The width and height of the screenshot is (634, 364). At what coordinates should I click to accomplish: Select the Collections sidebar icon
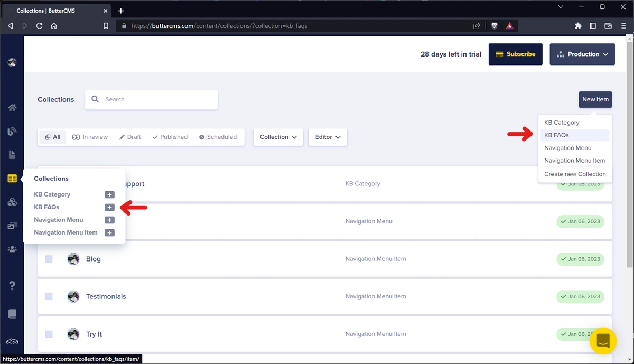(12, 179)
